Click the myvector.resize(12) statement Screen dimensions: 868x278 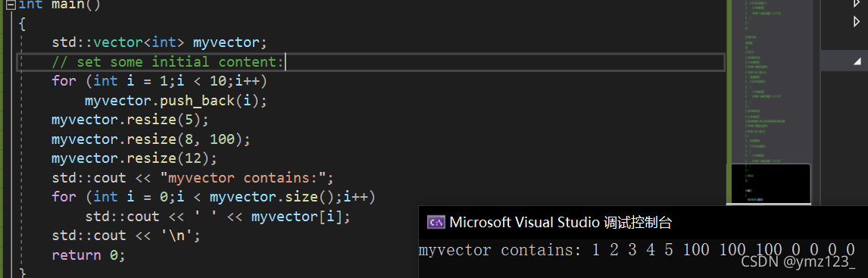(x=135, y=158)
